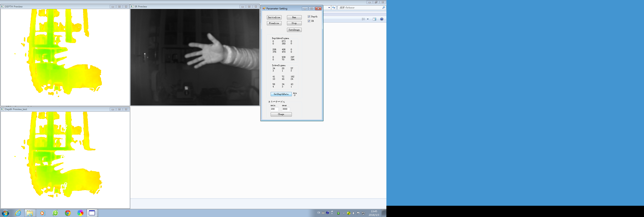The image size is (644, 217).
Task: Open Internet Explorer from the taskbar
Action: click(18, 213)
